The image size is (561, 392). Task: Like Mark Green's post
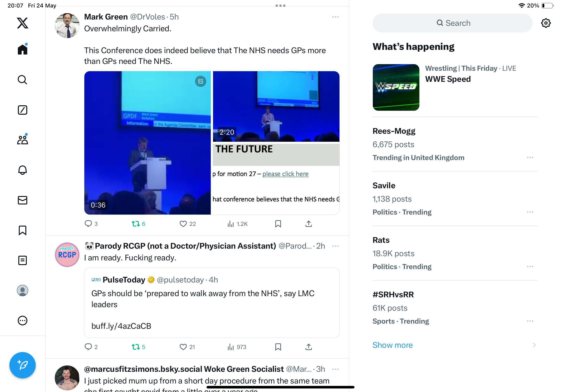tap(188, 224)
